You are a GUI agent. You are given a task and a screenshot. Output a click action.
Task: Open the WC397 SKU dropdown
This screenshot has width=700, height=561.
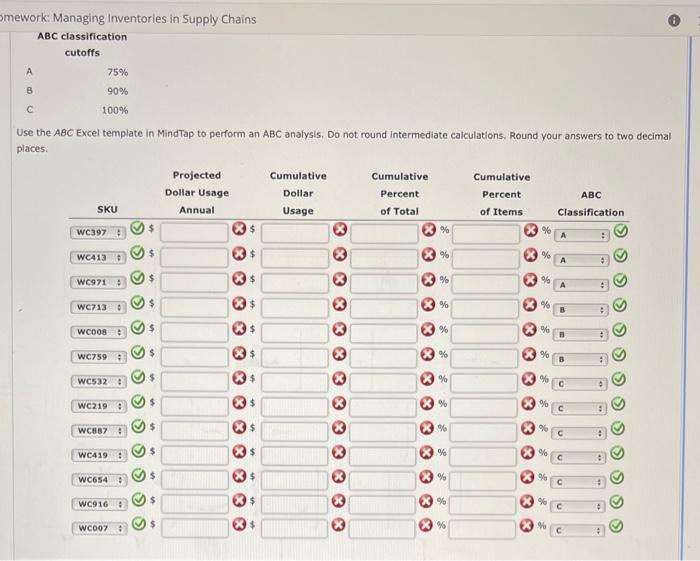pos(98,233)
